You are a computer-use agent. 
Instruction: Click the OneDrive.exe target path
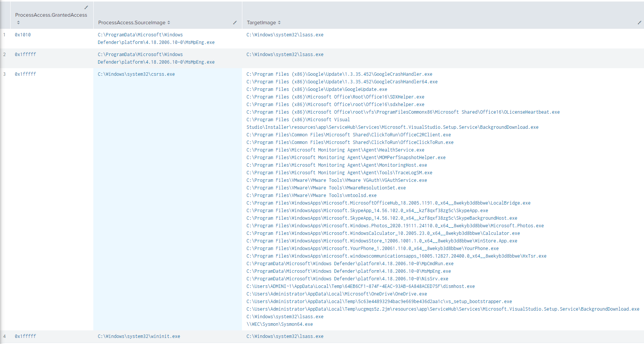(336, 294)
